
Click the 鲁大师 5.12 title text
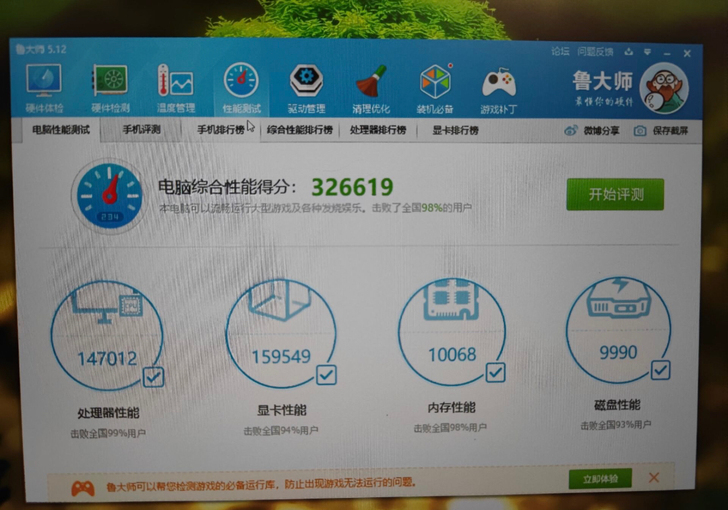click(41, 49)
